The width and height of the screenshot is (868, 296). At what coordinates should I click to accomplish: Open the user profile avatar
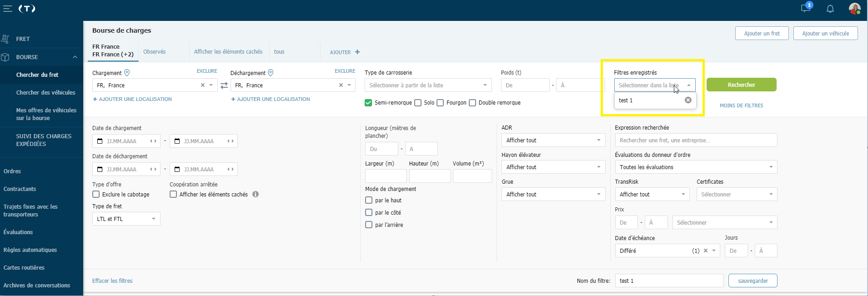click(x=855, y=8)
